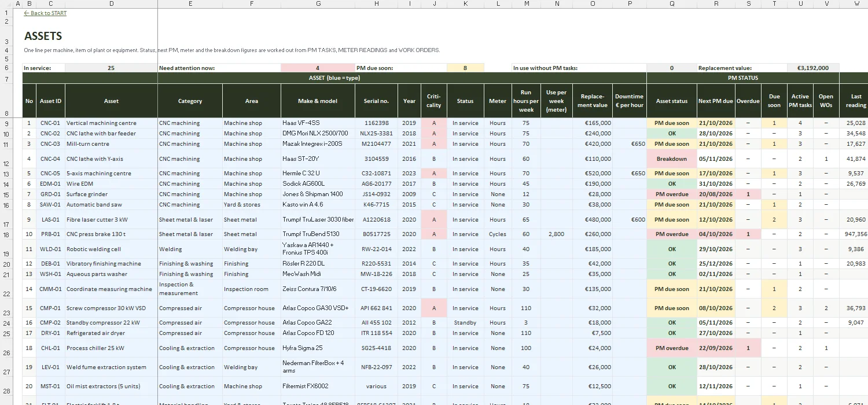Click the 22/09/2026 next PM date
868x405 pixels.
click(x=716, y=348)
